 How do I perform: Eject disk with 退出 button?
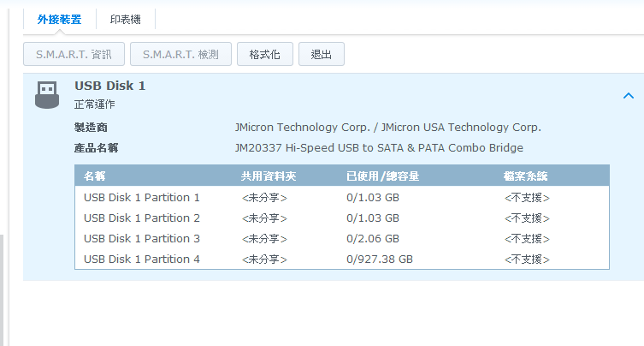click(322, 54)
